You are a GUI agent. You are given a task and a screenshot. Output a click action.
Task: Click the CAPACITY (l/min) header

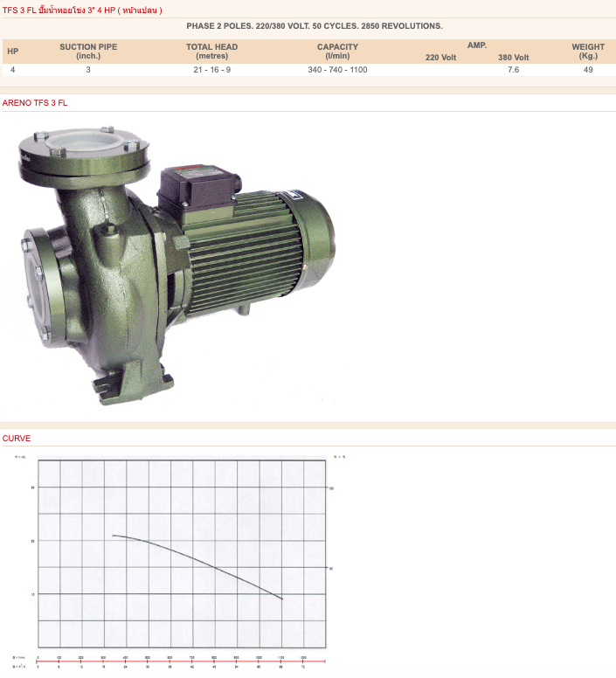[337, 52]
